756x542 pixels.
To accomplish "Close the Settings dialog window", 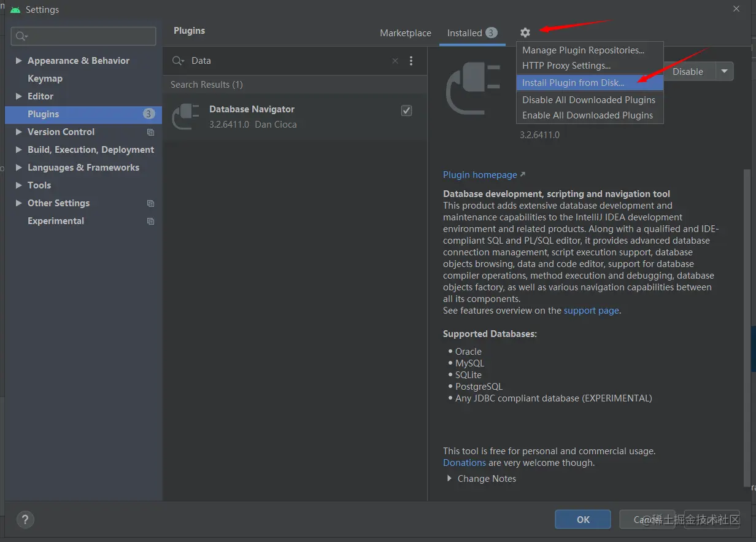I will (736, 8).
